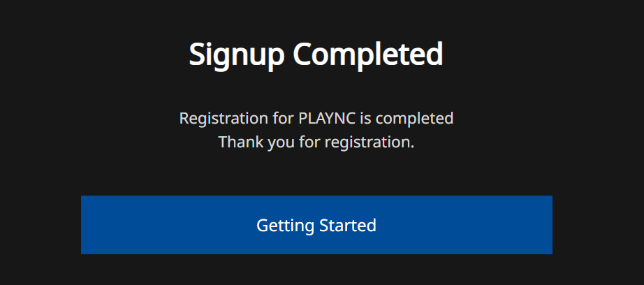Image resolution: width=644 pixels, height=285 pixels.
Task: Click the Getting Started button
Action: click(x=316, y=225)
